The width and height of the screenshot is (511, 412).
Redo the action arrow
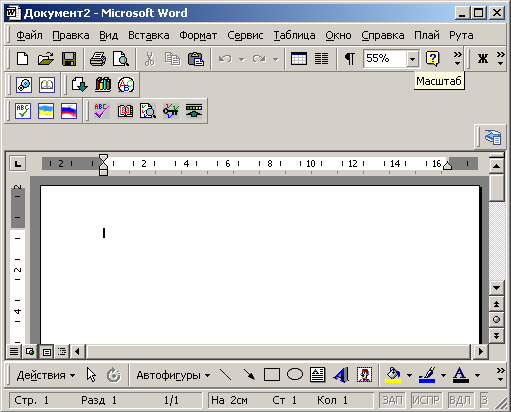pyautogui.click(x=259, y=59)
